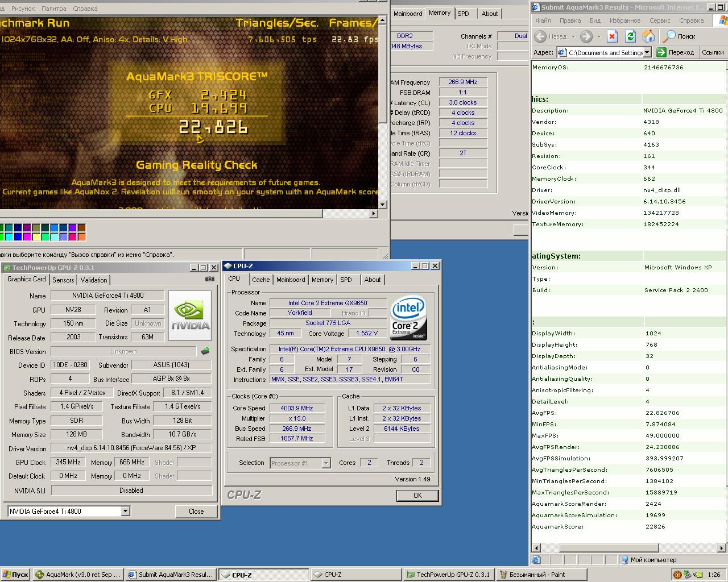
Task: Click the Forward arrow in Internet Explorer
Action: (x=586, y=36)
